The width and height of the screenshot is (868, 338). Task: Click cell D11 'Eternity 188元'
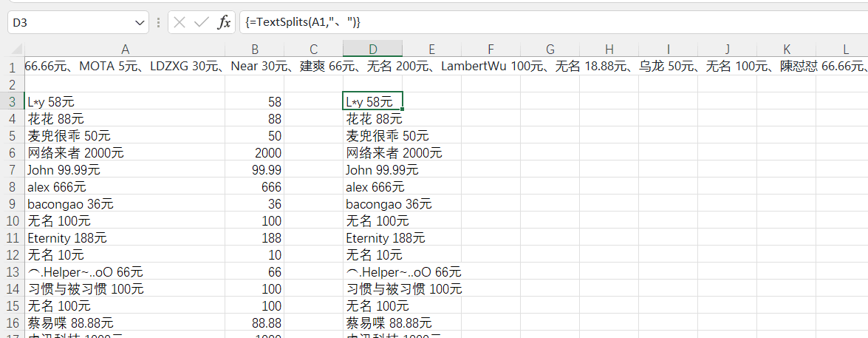pyautogui.click(x=372, y=237)
